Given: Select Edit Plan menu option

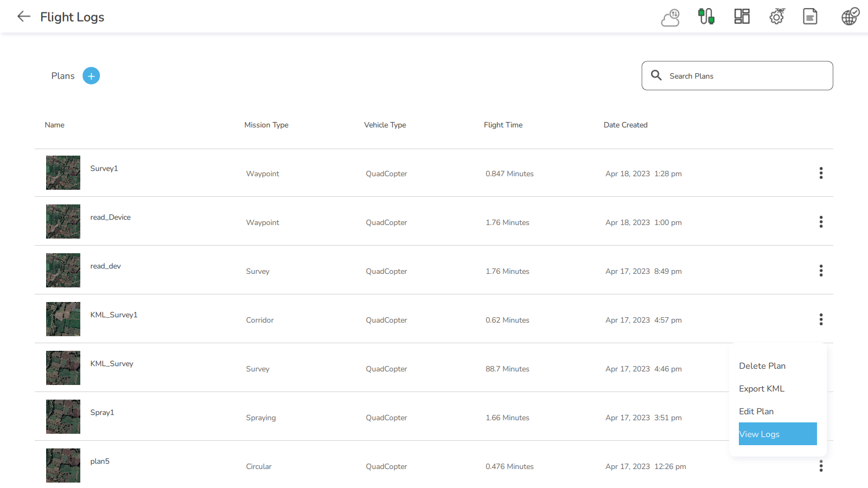Looking at the screenshot, I should click(756, 412).
